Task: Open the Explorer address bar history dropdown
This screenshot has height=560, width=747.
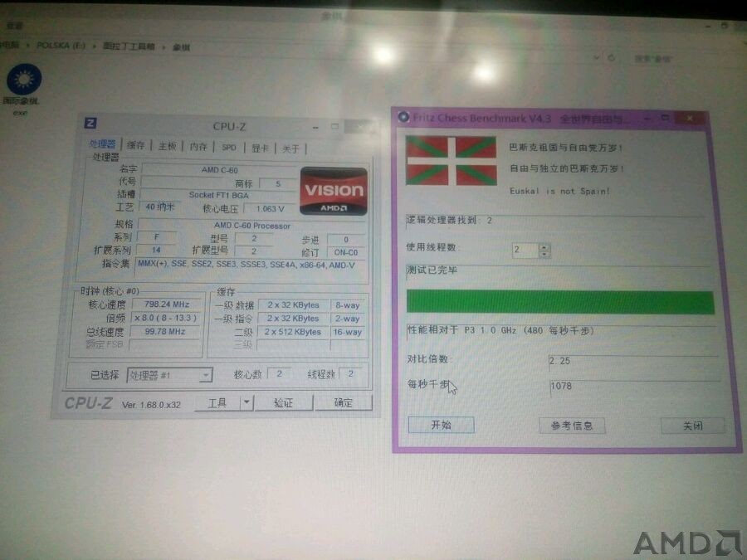Action: [x=597, y=57]
